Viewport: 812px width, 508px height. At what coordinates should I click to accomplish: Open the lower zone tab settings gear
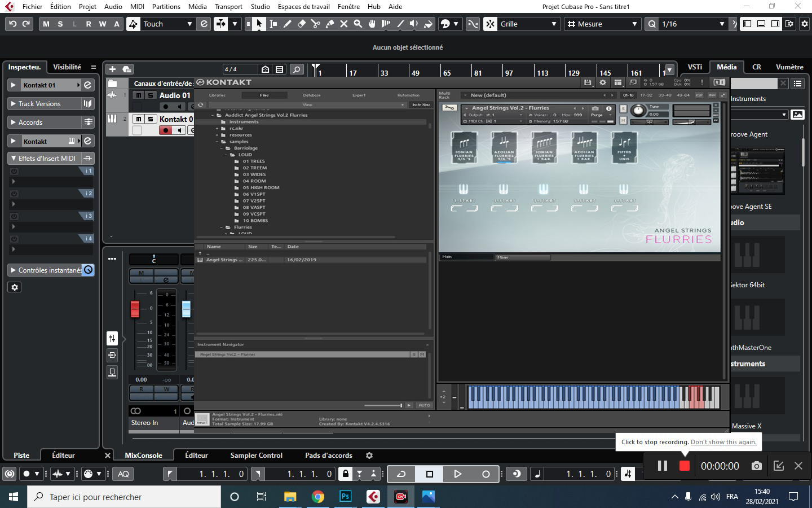point(369,456)
